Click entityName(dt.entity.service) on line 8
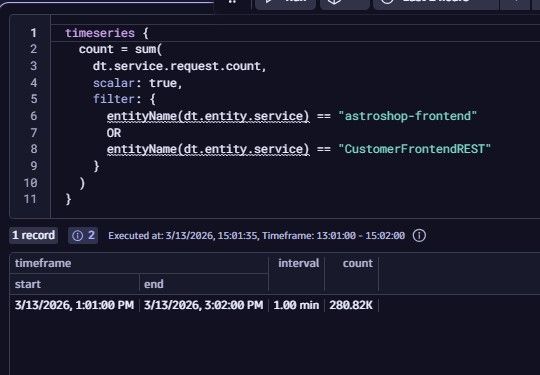Image resolution: width=540 pixels, height=375 pixels. (x=208, y=149)
